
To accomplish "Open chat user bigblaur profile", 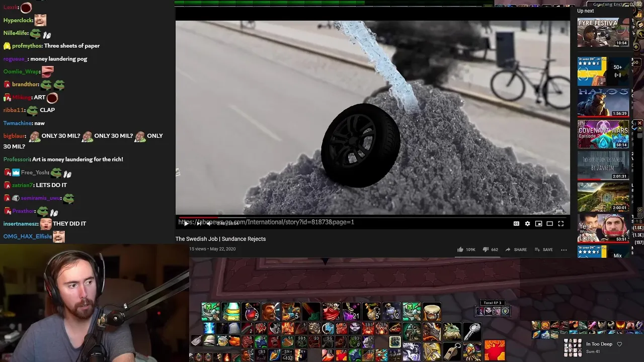I will coord(15,136).
